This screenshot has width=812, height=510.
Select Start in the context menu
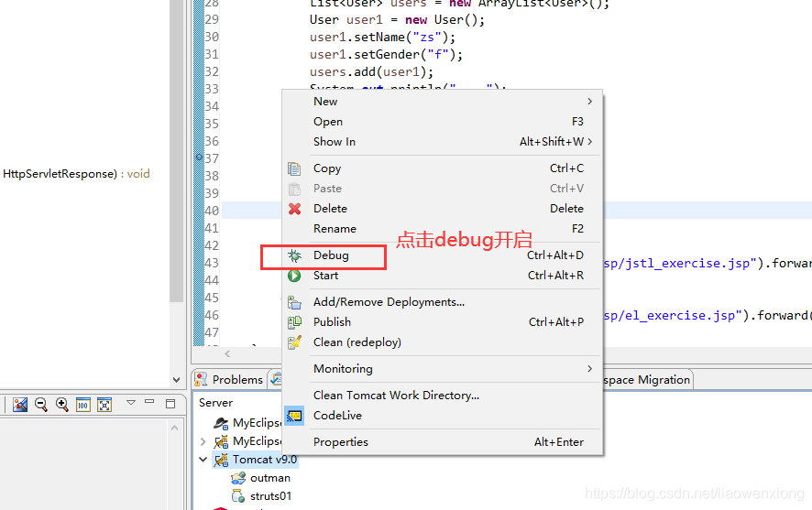point(443,276)
